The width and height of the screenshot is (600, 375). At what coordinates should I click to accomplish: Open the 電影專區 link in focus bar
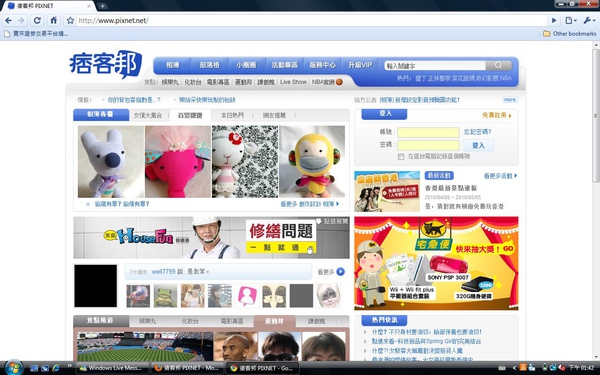coord(218,82)
